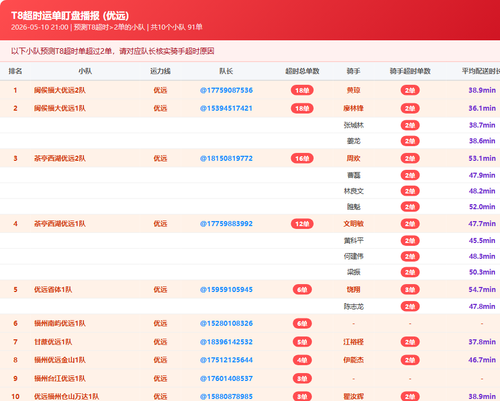Click the 3单 rider overtime badge
This screenshot has height=401, width=500.
pos(410,290)
